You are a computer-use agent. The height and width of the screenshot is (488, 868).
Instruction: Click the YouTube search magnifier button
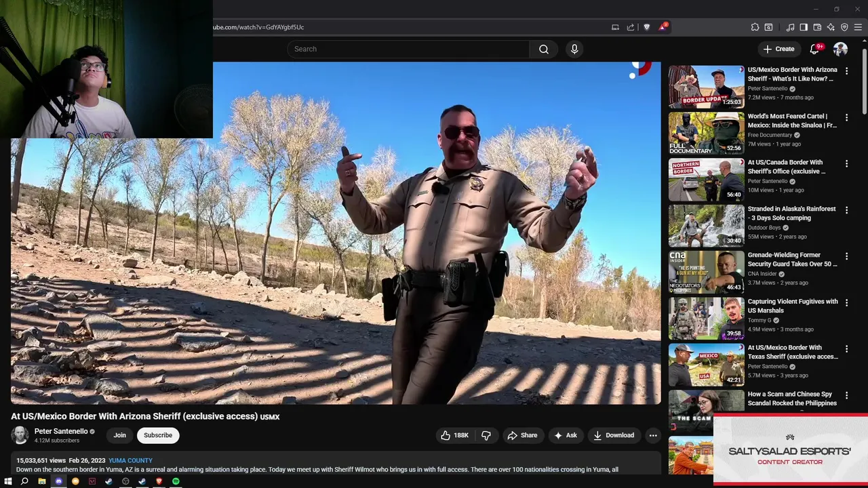point(544,49)
